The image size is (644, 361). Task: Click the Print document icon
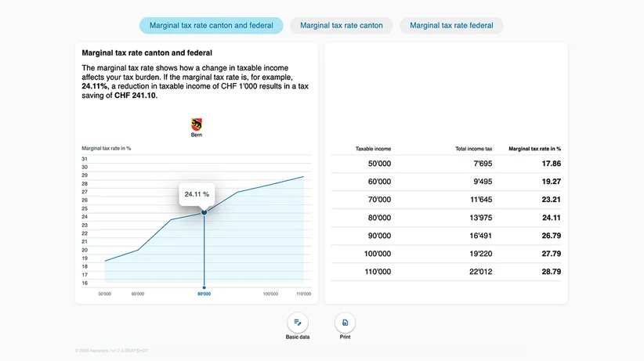point(345,323)
